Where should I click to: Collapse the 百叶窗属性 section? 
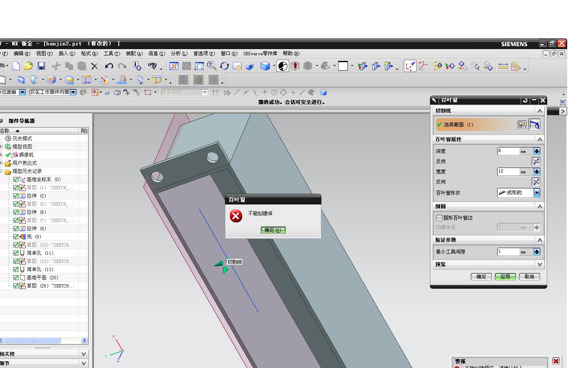pyautogui.click(x=540, y=139)
